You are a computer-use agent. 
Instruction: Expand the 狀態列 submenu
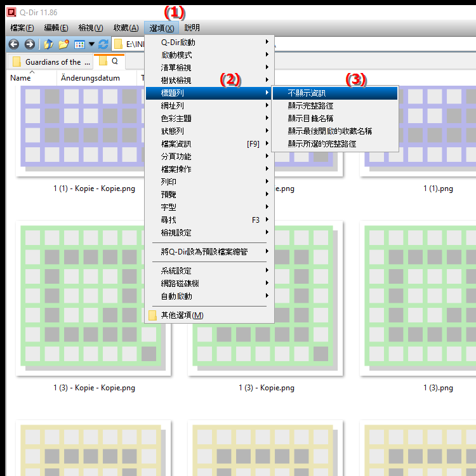coord(209,131)
